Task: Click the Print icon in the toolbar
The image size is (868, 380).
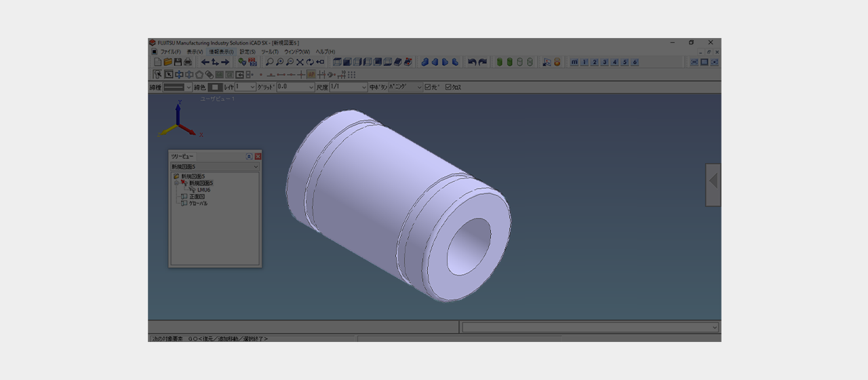Action: pyautogui.click(x=188, y=62)
